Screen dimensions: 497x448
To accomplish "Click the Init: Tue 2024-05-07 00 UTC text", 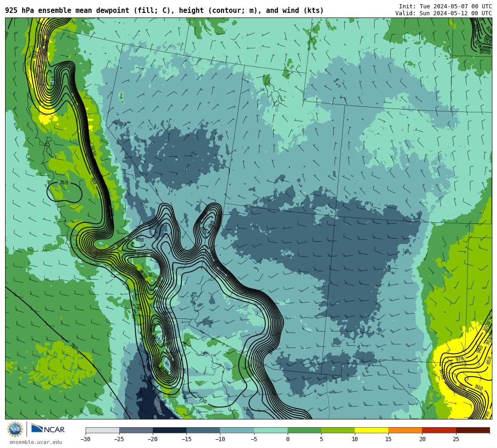I will [445, 6].
